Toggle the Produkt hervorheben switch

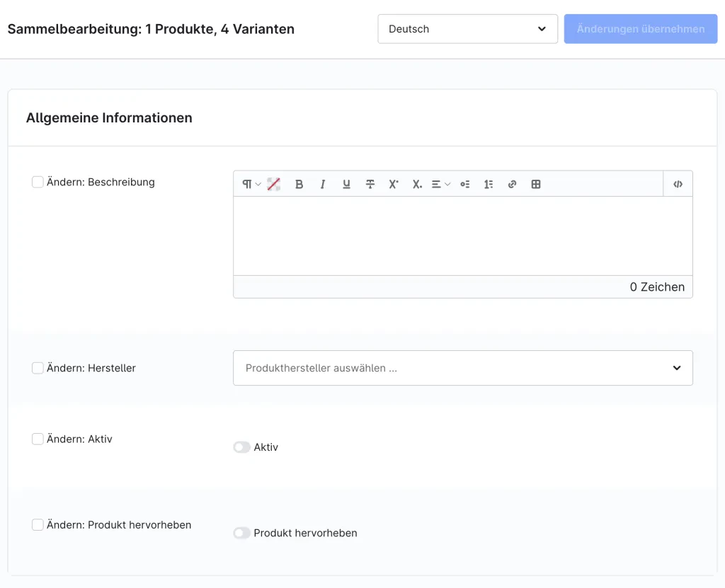tap(241, 533)
